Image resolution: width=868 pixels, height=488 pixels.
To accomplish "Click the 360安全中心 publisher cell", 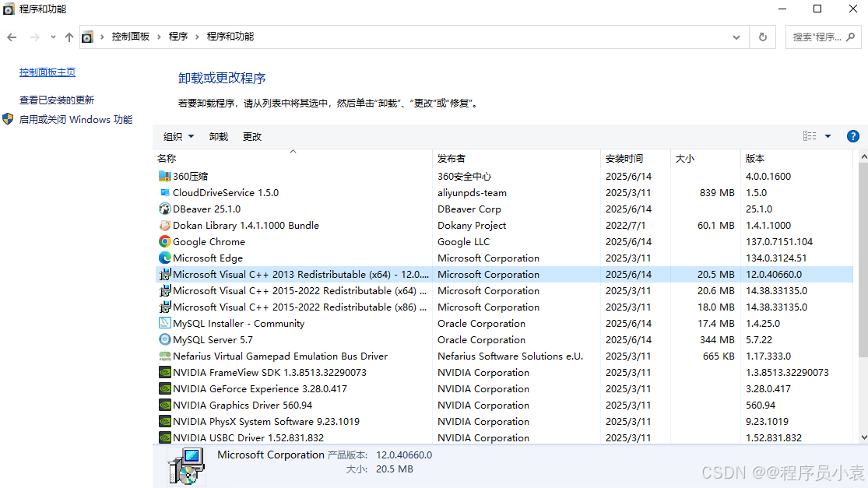I will pyautogui.click(x=464, y=177).
